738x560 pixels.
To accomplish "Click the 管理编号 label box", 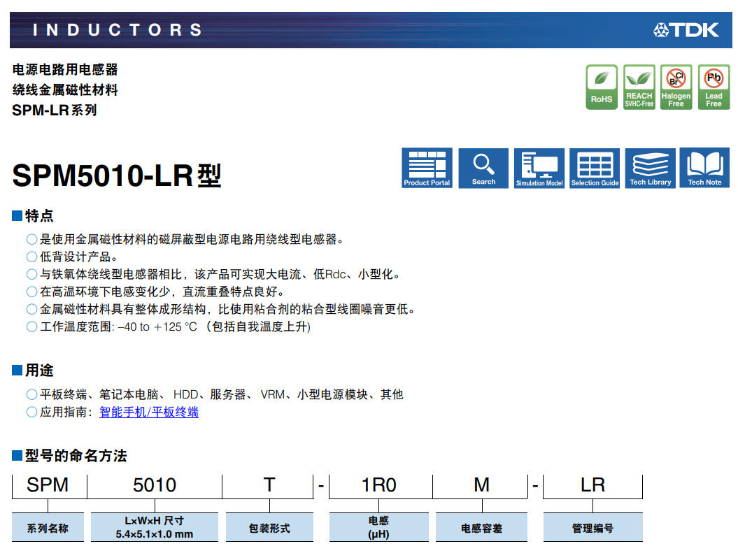I will 592,528.
